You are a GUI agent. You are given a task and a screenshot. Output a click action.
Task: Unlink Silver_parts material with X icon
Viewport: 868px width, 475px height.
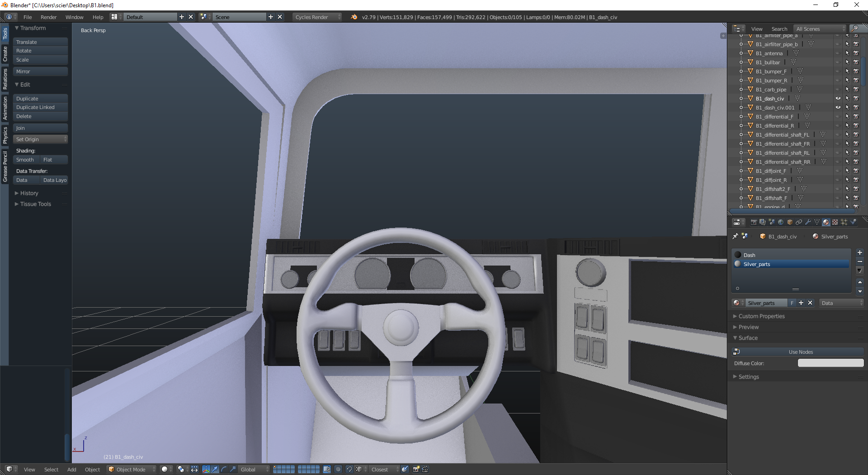810,303
